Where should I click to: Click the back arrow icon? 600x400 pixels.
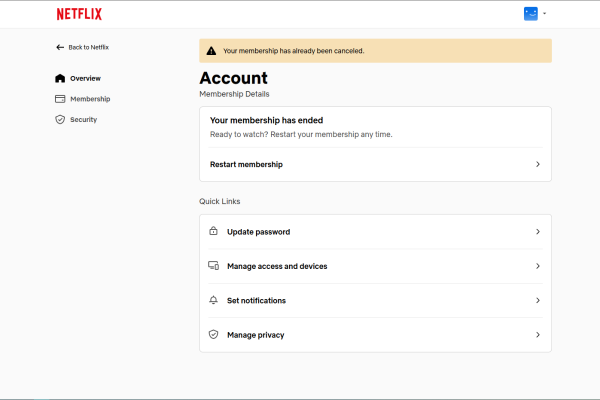60,47
